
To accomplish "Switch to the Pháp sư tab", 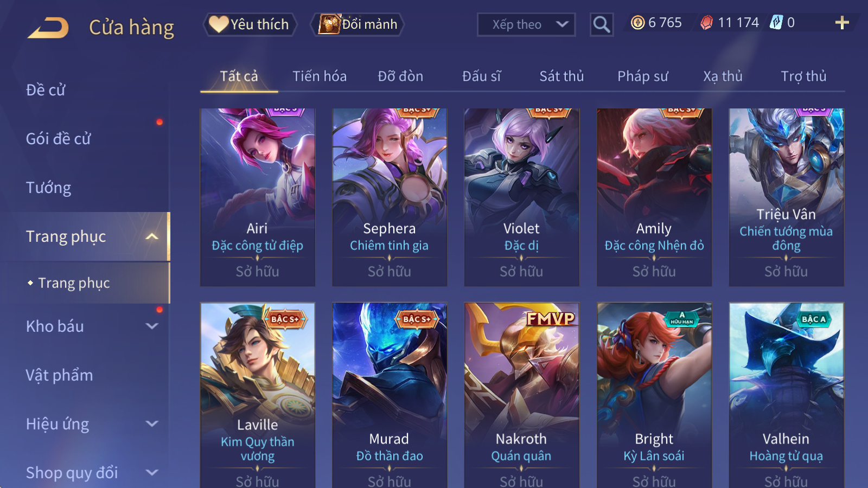I will 642,76.
